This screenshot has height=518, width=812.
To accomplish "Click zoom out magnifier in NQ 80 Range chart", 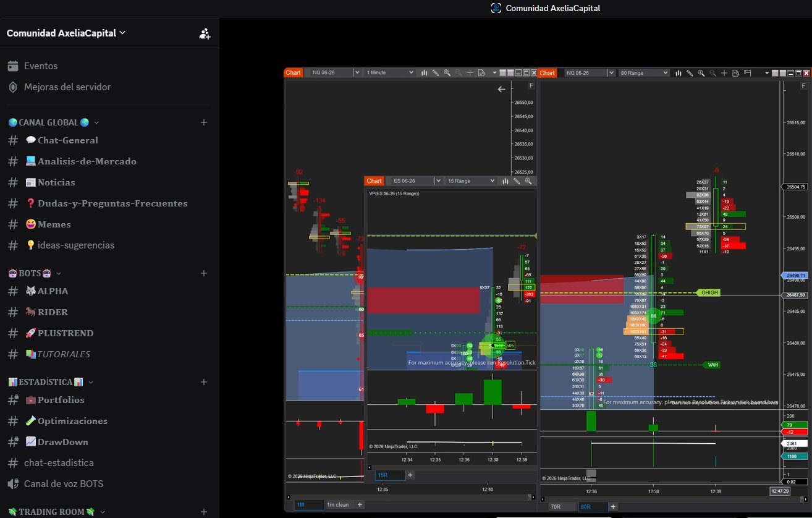I will coord(713,73).
